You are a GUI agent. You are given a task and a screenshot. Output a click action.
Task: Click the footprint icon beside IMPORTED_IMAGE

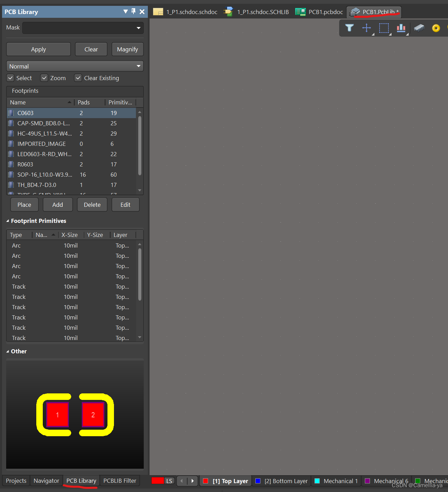tap(11, 144)
